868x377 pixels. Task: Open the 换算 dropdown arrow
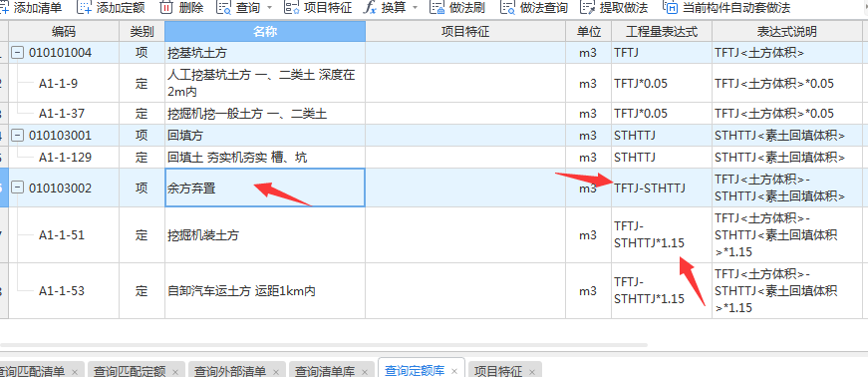[x=416, y=8]
